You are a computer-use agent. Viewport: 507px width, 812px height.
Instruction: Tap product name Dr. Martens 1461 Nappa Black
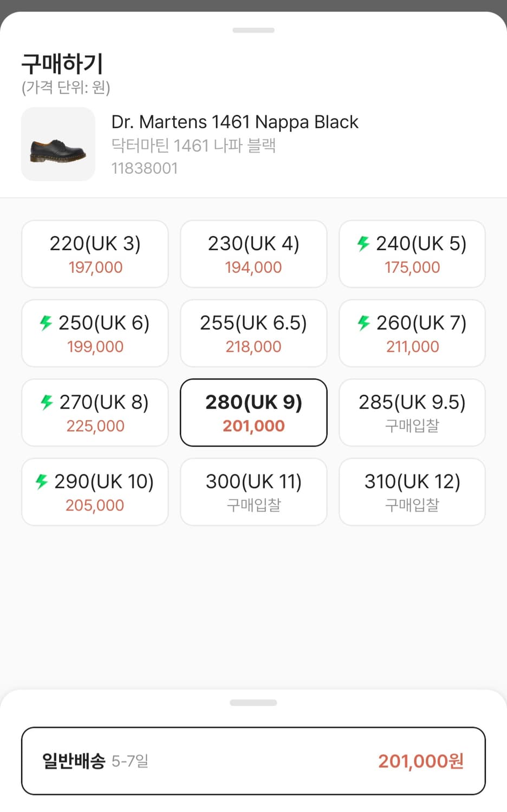(235, 122)
